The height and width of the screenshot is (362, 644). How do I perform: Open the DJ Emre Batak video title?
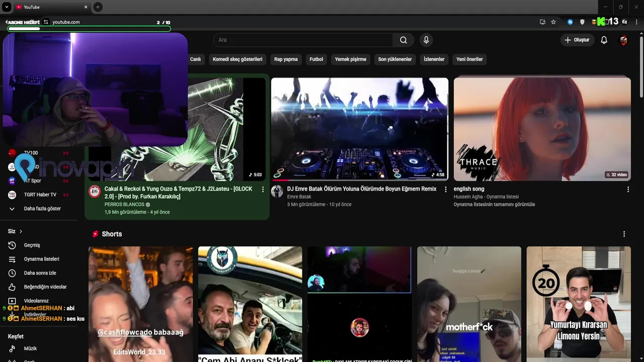pyautogui.click(x=362, y=189)
